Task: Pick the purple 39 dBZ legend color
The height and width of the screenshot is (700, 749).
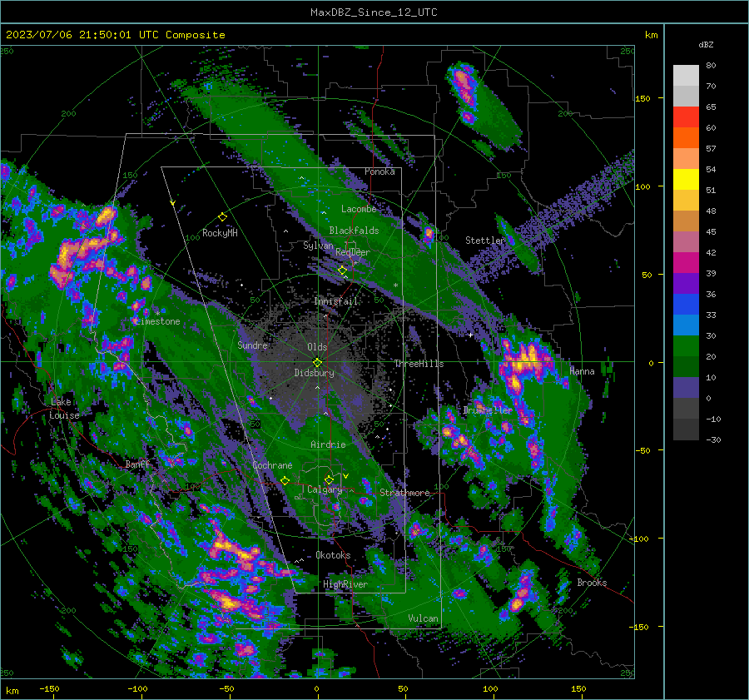Action: point(686,283)
